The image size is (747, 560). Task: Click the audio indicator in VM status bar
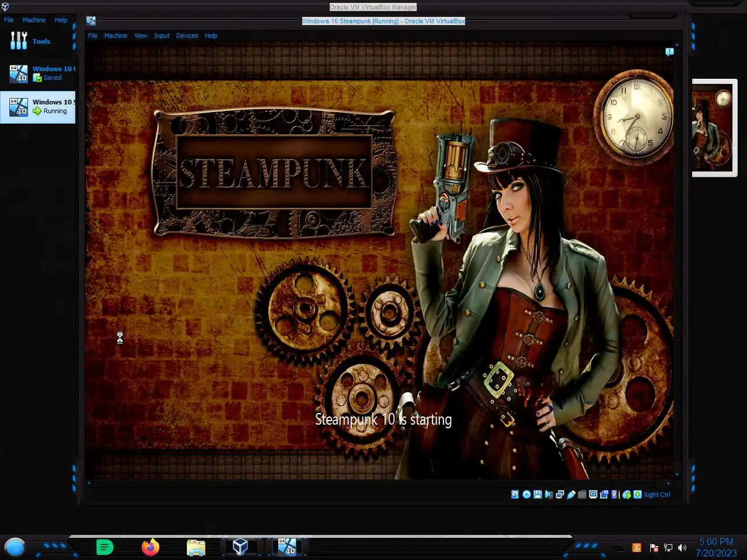(x=549, y=495)
